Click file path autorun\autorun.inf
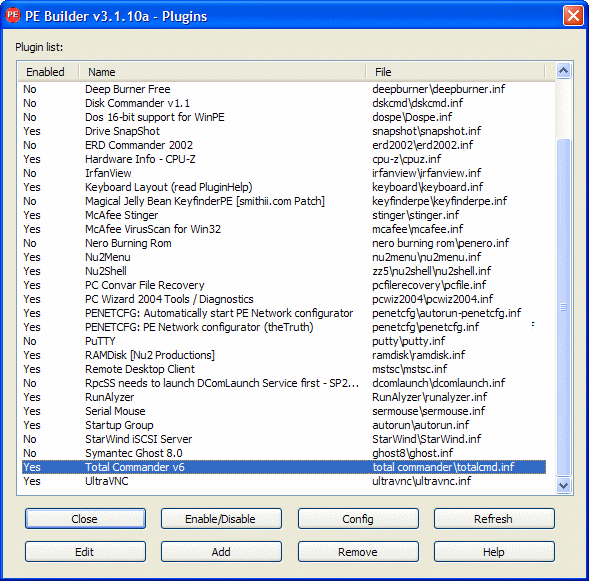This screenshot has width=589, height=581. [x=421, y=425]
